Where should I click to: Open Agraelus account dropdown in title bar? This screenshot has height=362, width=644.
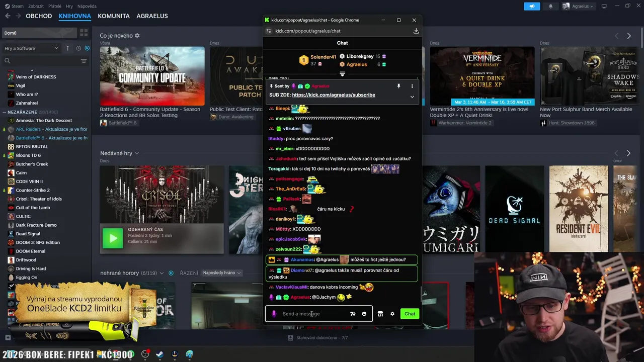578,6
